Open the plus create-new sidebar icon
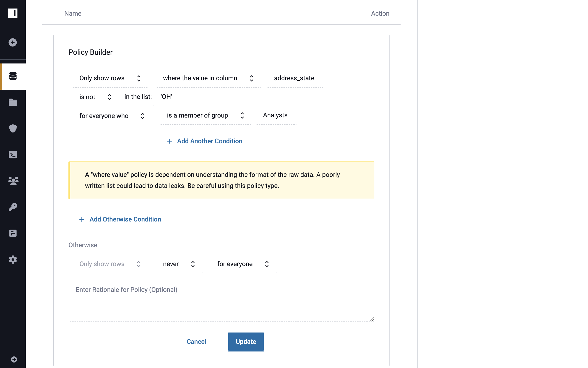This screenshot has width=588, height=368. point(13,42)
